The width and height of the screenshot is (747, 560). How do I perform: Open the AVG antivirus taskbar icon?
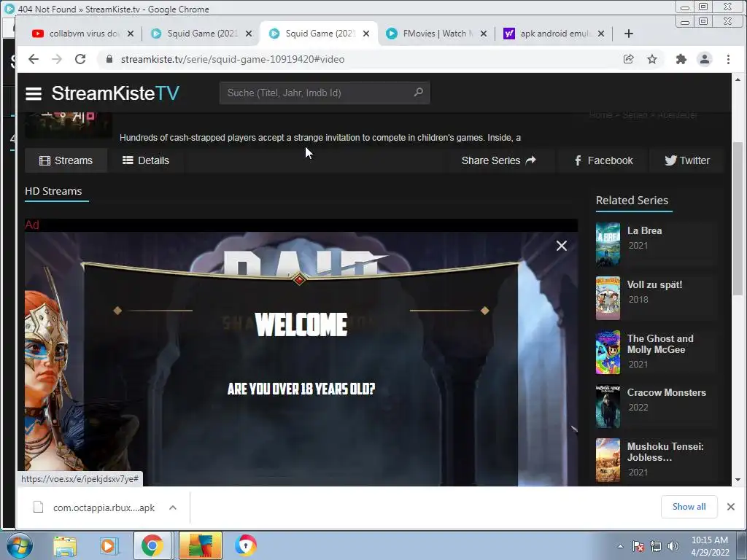point(201,545)
